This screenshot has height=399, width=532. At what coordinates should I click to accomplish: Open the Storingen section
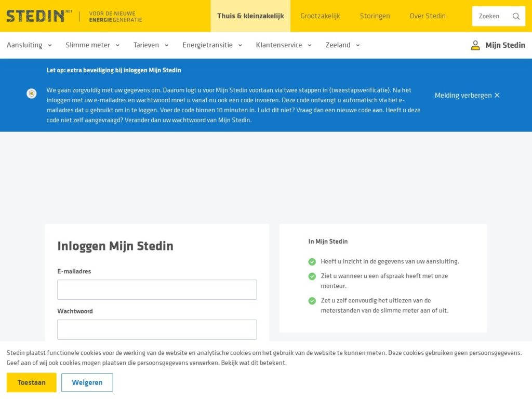pos(375,16)
